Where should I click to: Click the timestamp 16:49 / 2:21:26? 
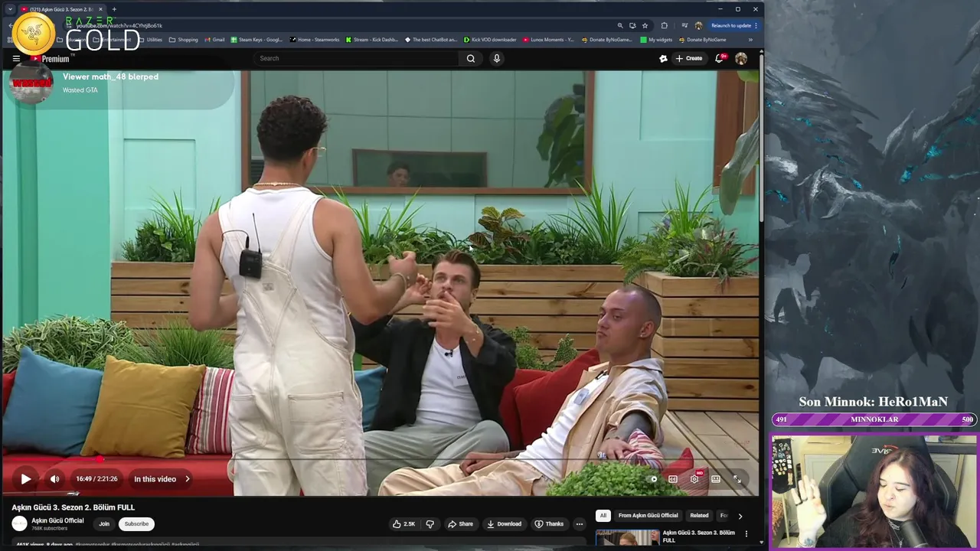pyautogui.click(x=96, y=479)
